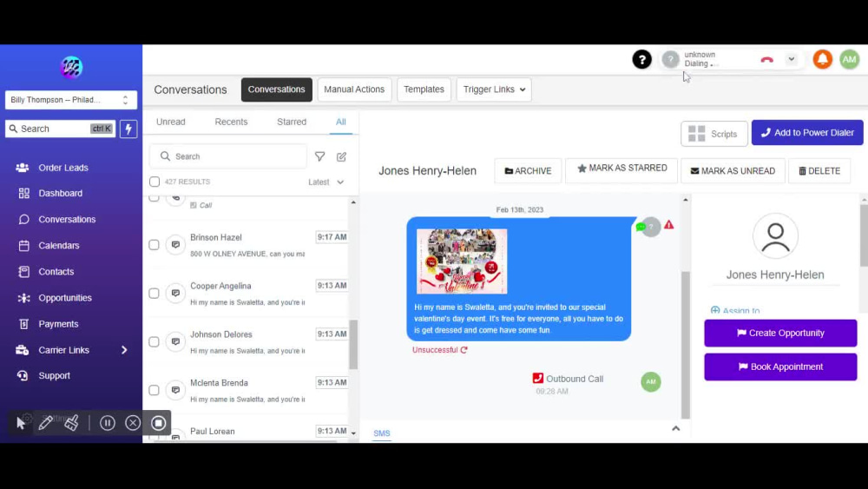This screenshot has width=868, height=489.
Task: Delete the Jones Henry-Helen conversation
Action: [819, 171]
